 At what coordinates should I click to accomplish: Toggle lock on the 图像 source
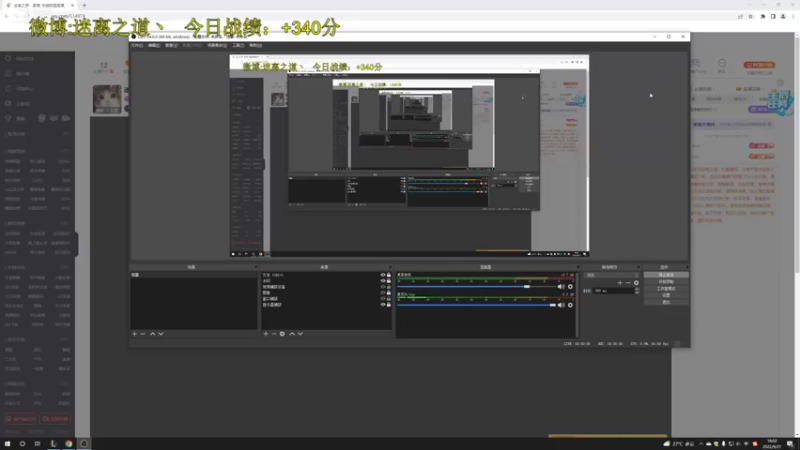(x=389, y=293)
